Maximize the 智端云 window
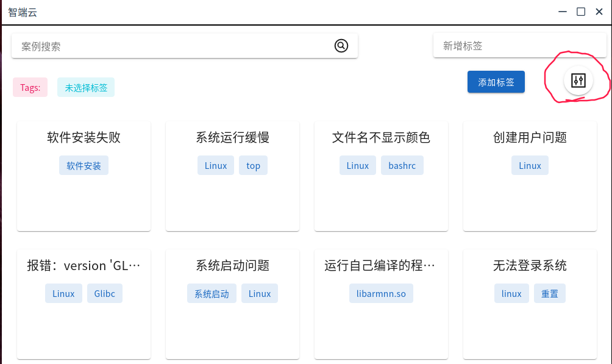The width and height of the screenshot is (612, 364). click(x=581, y=12)
